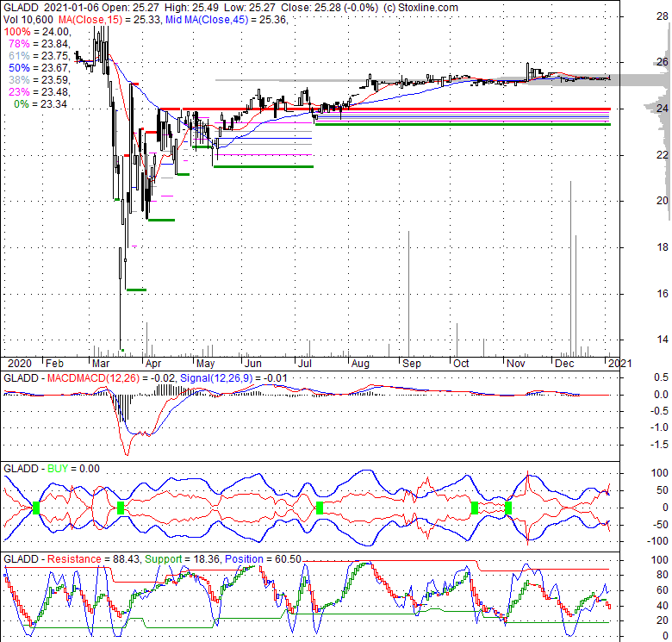Click the GLADD - BUY = 0.00 label

pos(52,469)
